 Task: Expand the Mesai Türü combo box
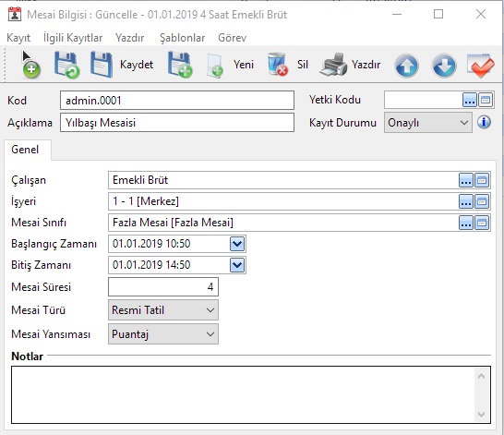click(163, 310)
